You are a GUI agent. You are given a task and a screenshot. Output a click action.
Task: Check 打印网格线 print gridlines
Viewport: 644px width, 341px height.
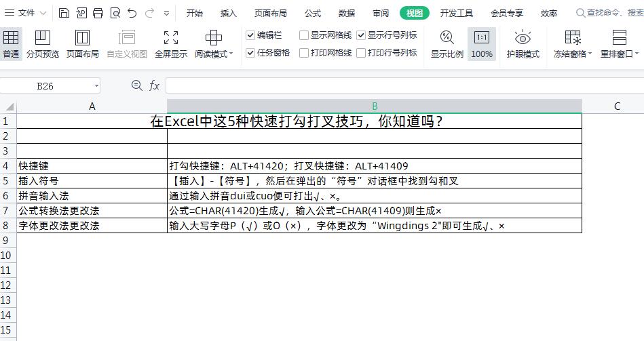pyautogui.click(x=304, y=53)
